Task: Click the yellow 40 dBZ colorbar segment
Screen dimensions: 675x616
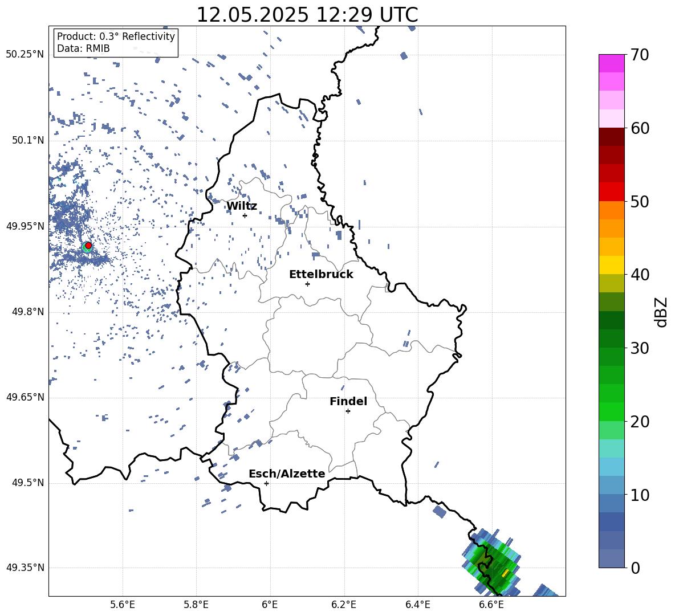Action: pyautogui.click(x=612, y=265)
